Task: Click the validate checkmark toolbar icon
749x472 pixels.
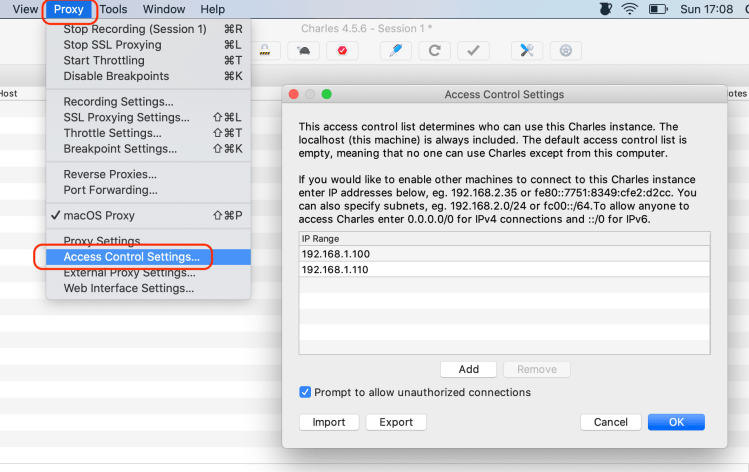Action: (x=472, y=50)
